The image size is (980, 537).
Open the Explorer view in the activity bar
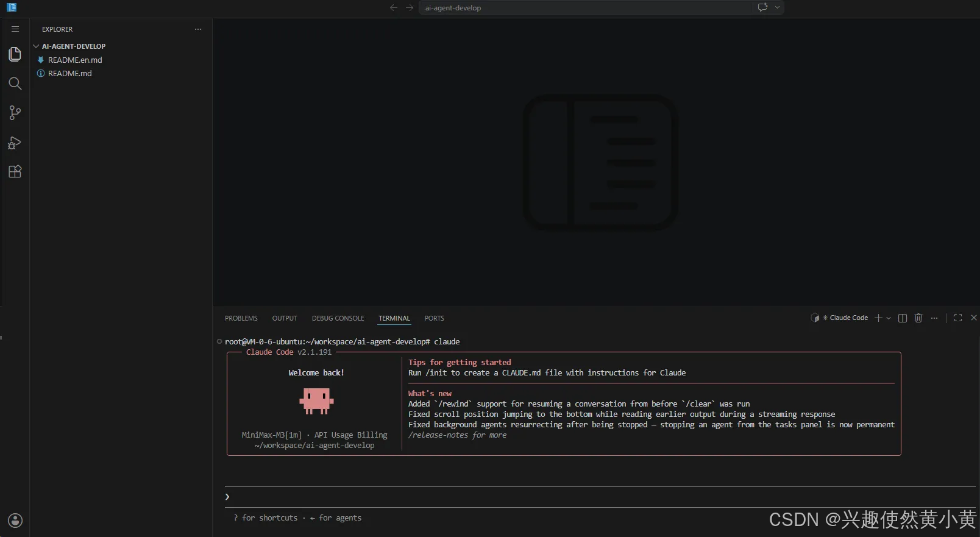(15, 54)
